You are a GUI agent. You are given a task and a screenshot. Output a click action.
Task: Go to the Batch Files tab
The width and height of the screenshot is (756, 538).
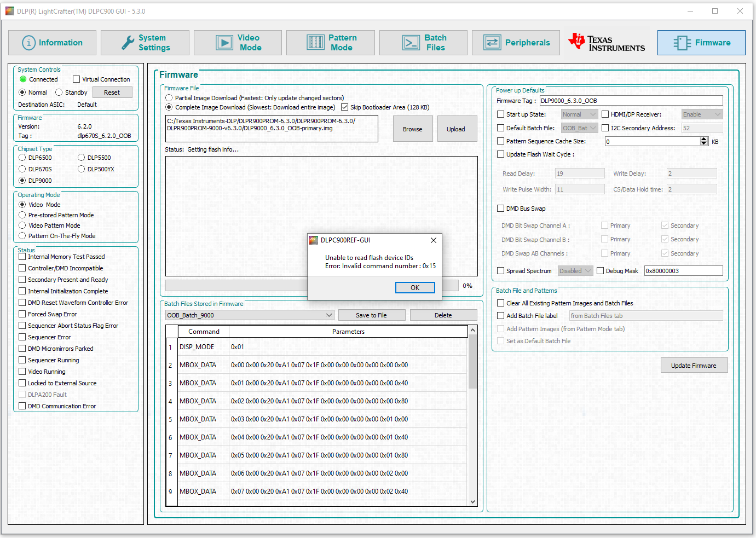[x=423, y=43]
